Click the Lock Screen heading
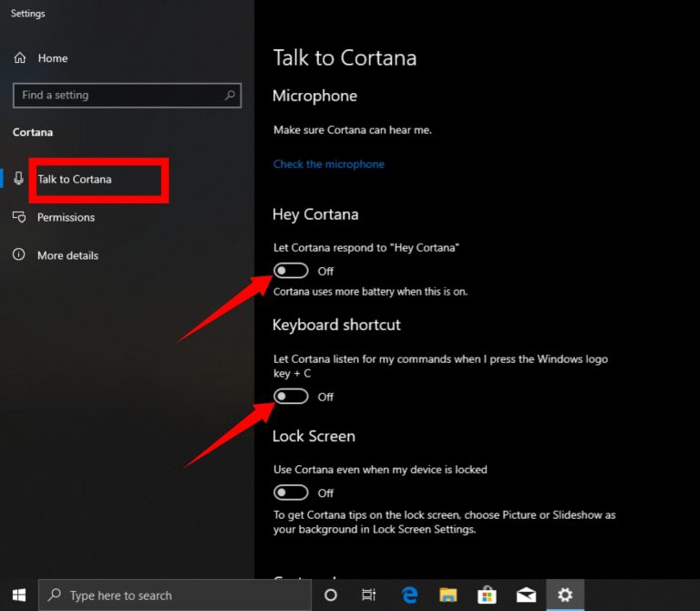The height and width of the screenshot is (611, 700). click(314, 437)
